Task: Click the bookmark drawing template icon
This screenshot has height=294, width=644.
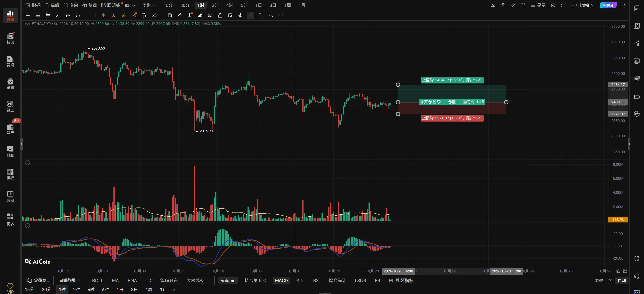Action: pos(170,16)
